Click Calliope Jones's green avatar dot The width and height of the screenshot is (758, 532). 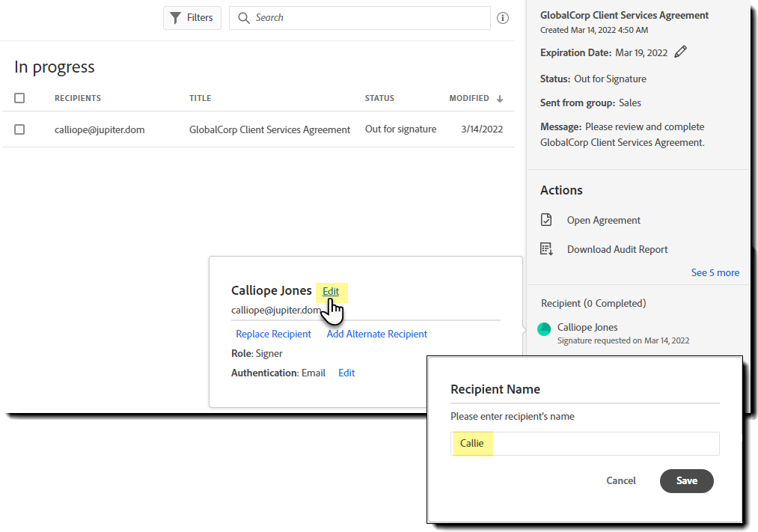[x=544, y=328]
